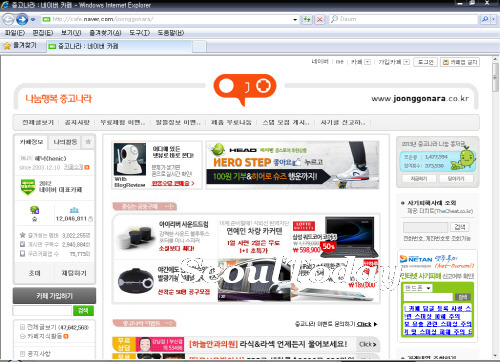Expand the 카페 dropdown arrow at top

(367, 62)
